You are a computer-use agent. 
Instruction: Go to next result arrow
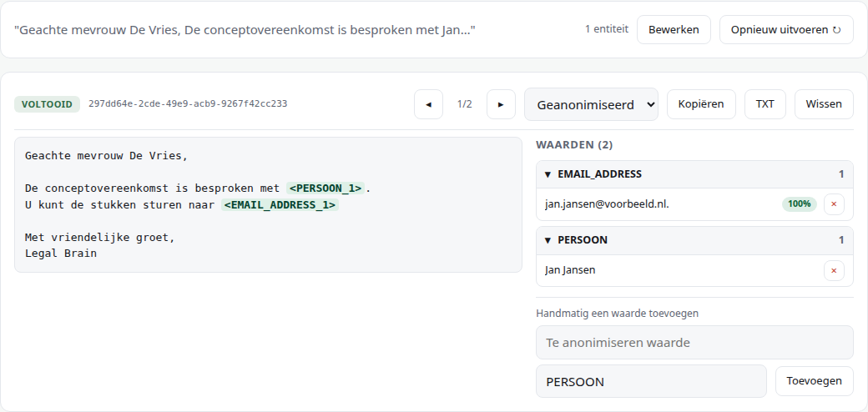pyautogui.click(x=501, y=104)
